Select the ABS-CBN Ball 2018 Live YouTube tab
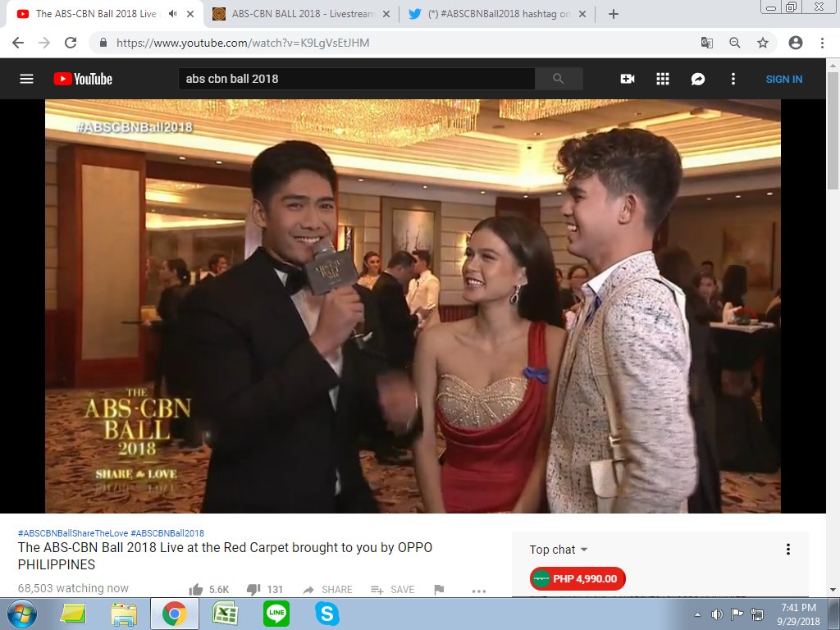Image resolution: width=840 pixels, height=630 pixels. [95, 14]
